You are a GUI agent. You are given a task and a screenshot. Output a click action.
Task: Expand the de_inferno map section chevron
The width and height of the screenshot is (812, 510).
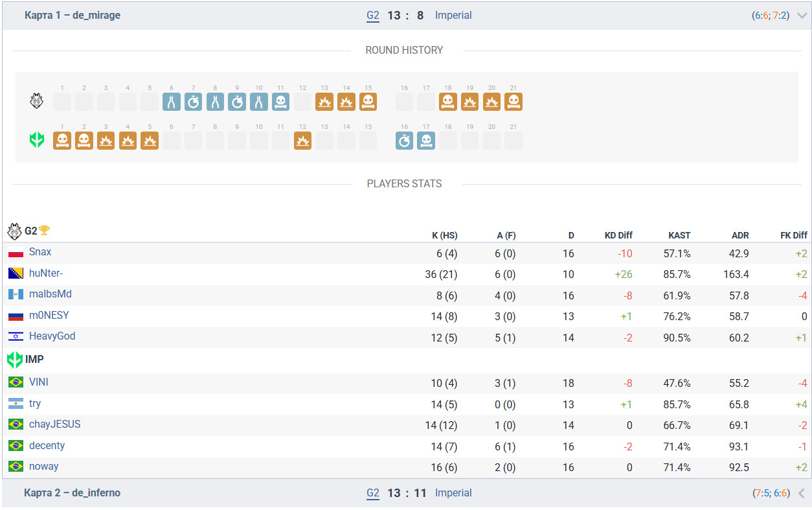(802, 493)
